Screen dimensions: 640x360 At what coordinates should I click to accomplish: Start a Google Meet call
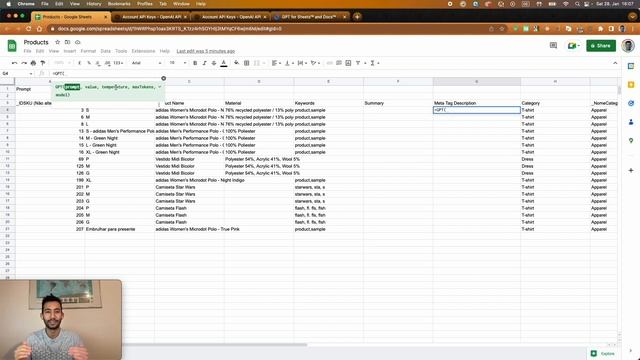point(573,46)
